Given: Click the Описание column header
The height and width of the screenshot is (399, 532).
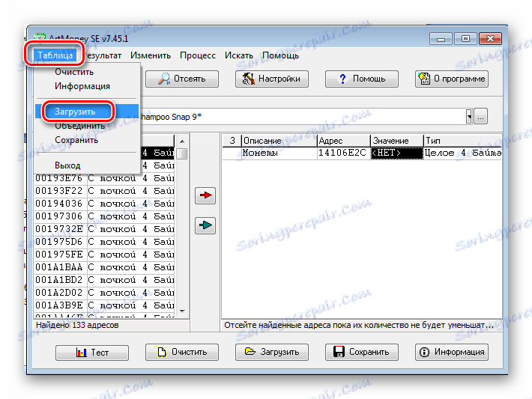Looking at the screenshot, I should click(x=279, y=141).
